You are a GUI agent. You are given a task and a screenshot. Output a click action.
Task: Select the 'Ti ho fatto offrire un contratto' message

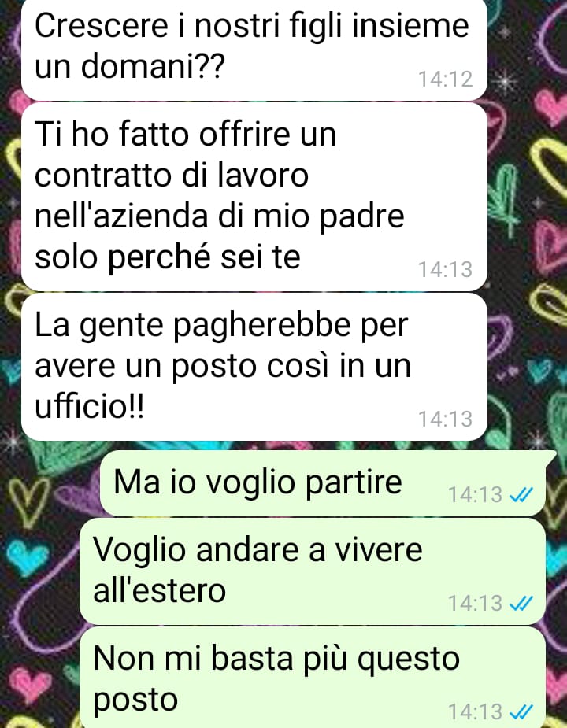254,197
